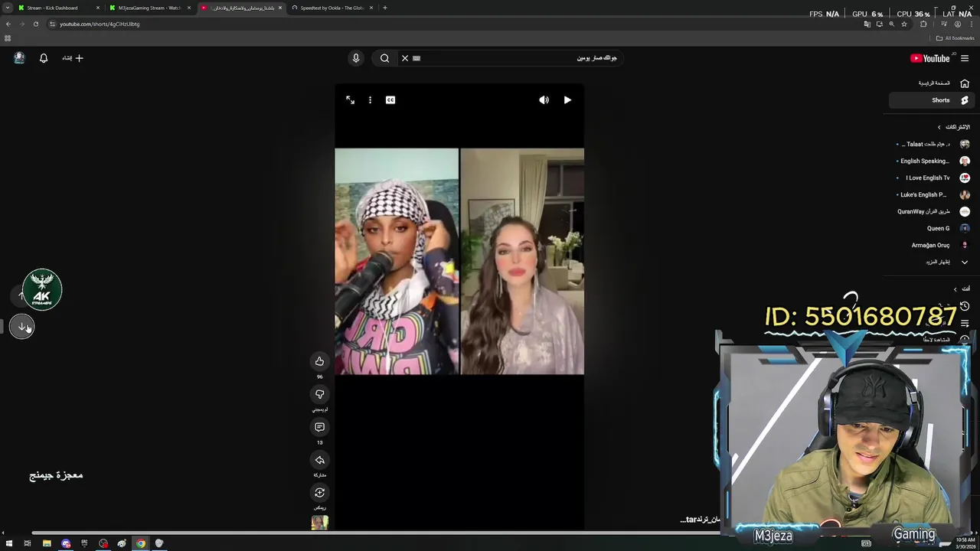Switch to M3jezaGaming Stream tab

pyautogui.click(x=149, y=8)
